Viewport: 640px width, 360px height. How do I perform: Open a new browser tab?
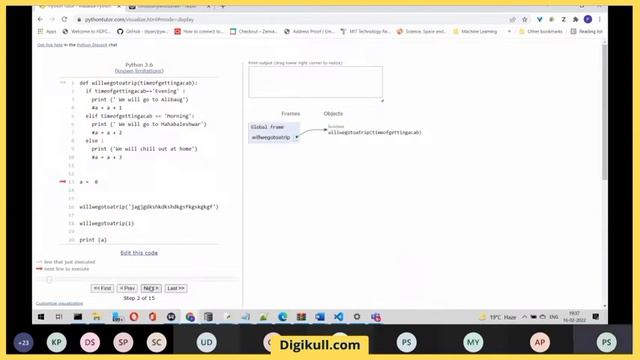(x=223, y=7)
